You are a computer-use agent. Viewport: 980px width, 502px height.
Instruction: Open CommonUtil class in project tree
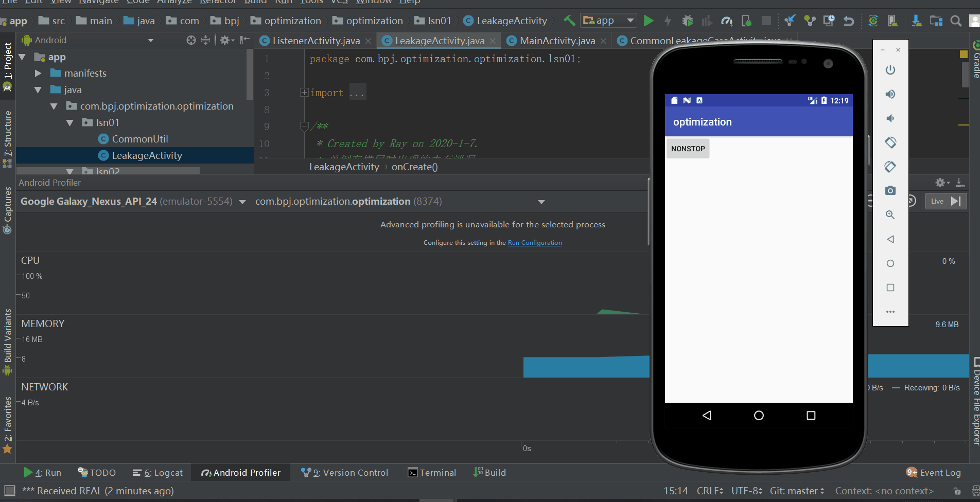click(x=140, y=139)
